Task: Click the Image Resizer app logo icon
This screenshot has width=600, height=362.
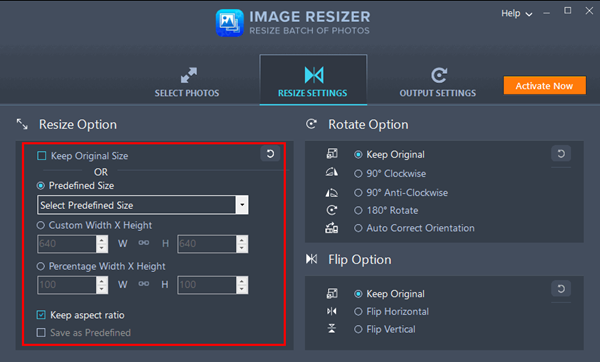Action: (230, 23)
